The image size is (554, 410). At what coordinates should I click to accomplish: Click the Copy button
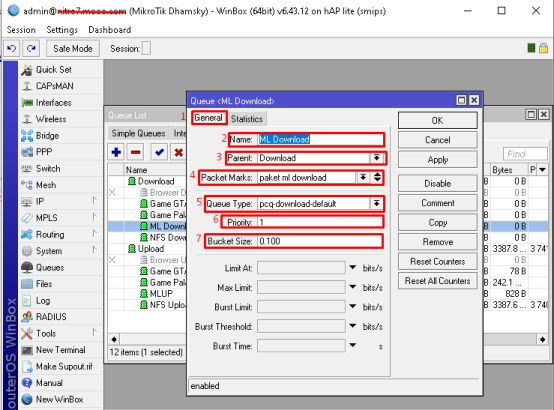[x=437, y=222]
